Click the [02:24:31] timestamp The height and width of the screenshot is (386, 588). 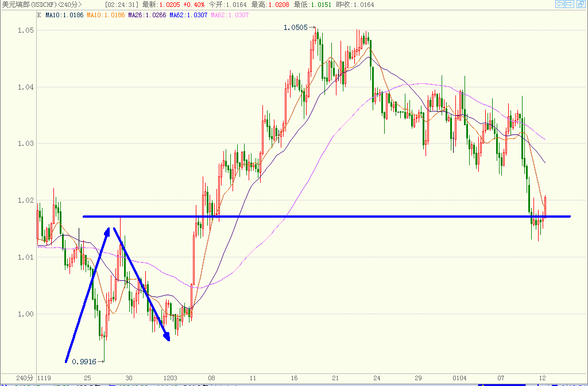(122, 5)
